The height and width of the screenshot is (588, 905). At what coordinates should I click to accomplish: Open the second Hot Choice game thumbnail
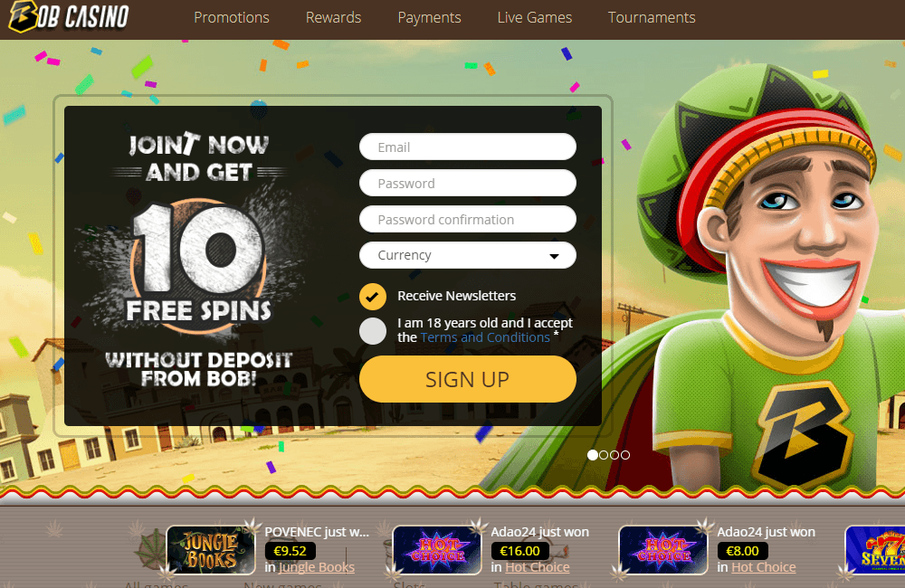coord(663,550)
